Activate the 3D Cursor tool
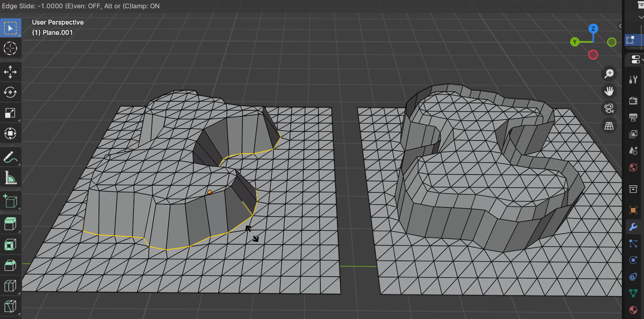This screenshot has height=319, width=644. pyautogui.click(x=10, y=48)
